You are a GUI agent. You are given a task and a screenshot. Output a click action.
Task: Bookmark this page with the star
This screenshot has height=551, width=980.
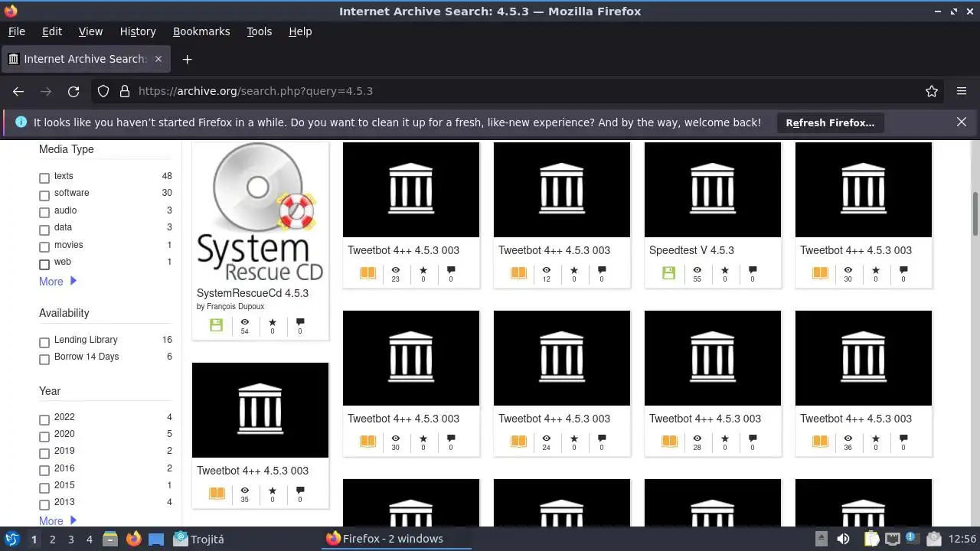(932, 91)
